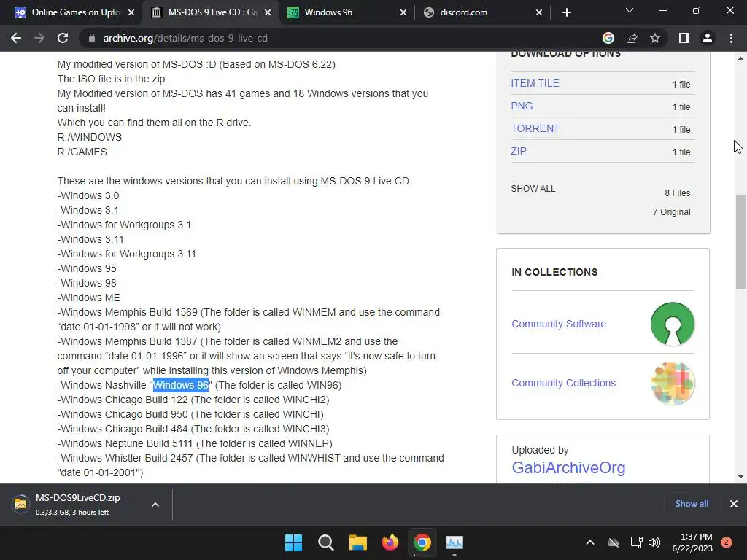This screenshot has height=560, width=747.
Task: Open network settings tray icon
Action: click(636, 542)
